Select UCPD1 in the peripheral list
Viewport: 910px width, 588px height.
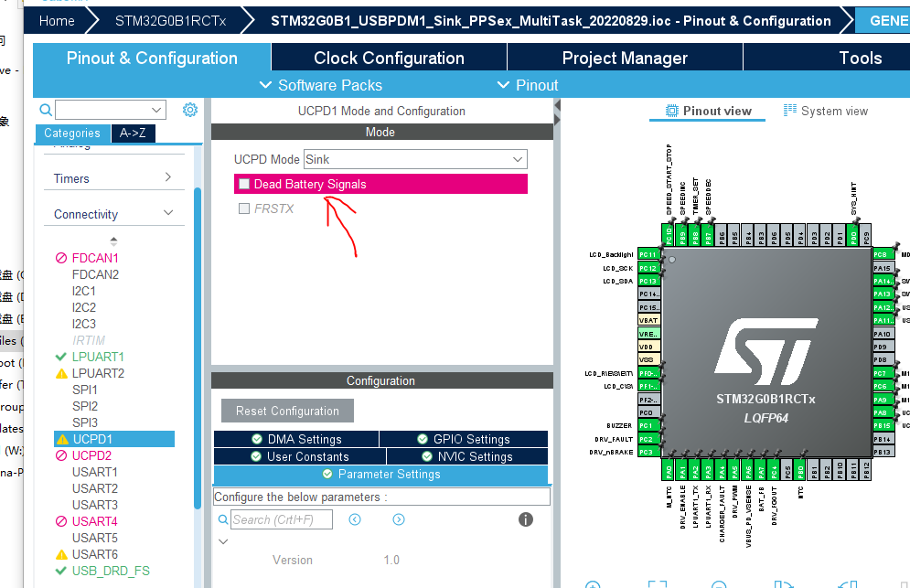pos(114,440)
